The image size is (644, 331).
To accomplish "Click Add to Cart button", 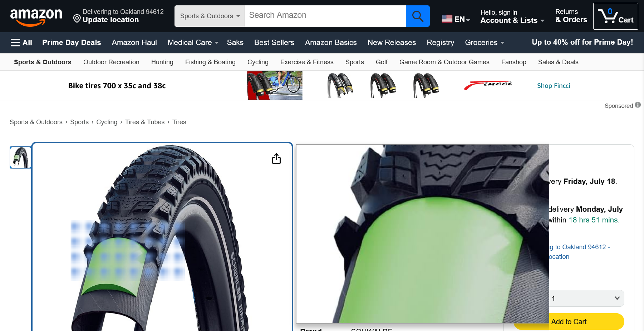I will [x=569, y=322].
